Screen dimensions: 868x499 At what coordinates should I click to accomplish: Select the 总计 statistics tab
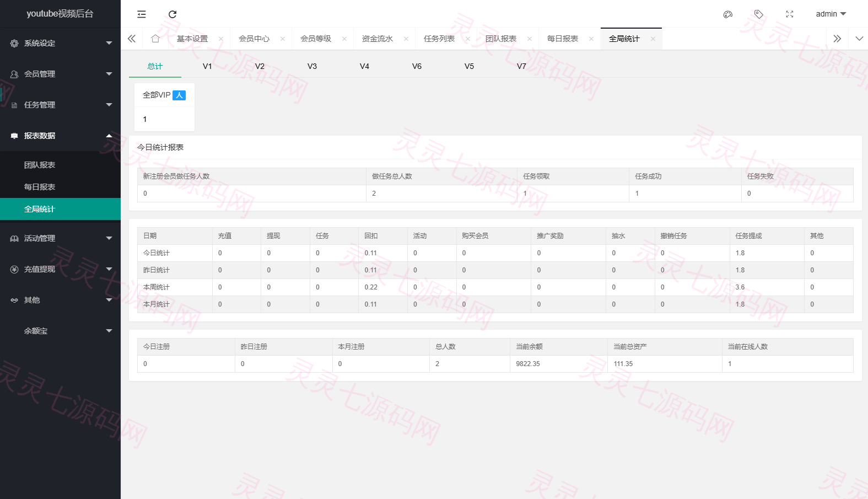coord(155,66)
